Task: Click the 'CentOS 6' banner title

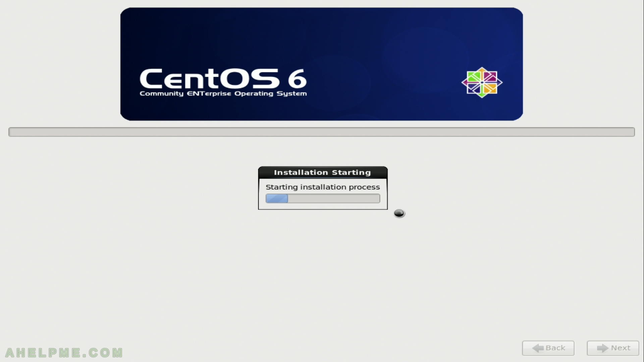Action: click(223, 78)
